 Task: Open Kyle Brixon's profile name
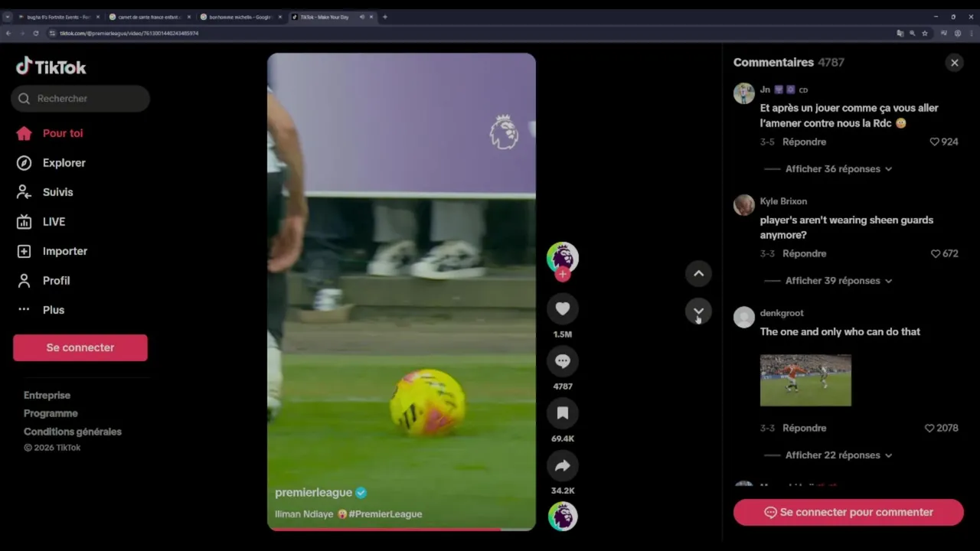tap(783, 201)
